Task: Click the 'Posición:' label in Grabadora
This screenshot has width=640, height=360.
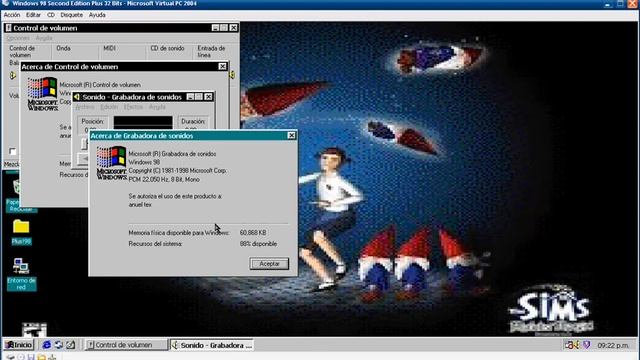Action: (93, 121)
